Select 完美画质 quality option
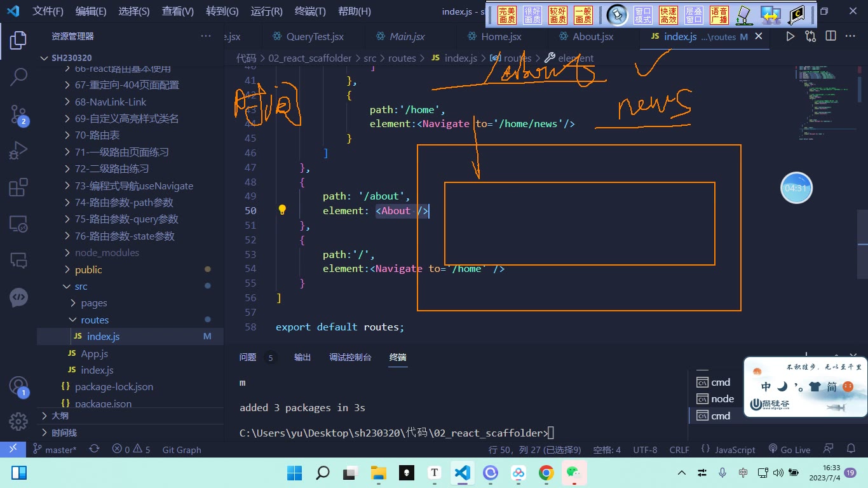868x488 pixels. coord(507,15)
